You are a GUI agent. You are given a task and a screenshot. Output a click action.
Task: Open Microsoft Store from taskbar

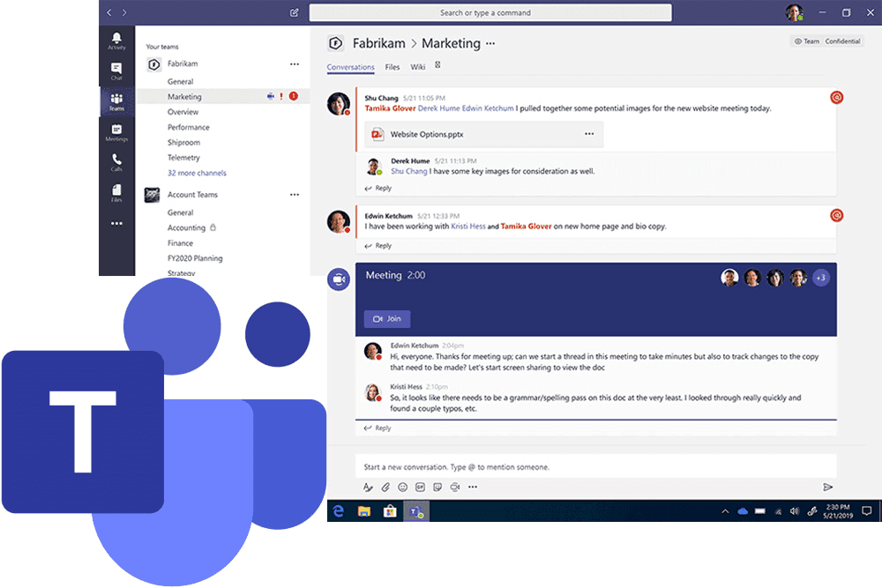point(389,511)
